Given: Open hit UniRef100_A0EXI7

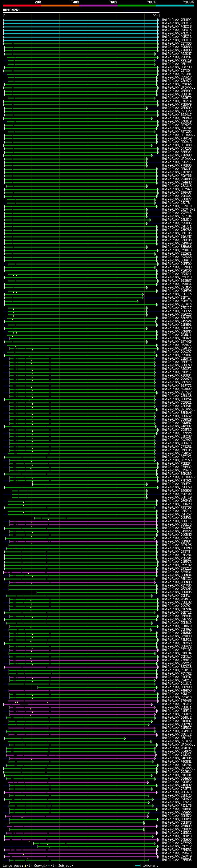Looking at the screenshot, I should coord(177,23).
